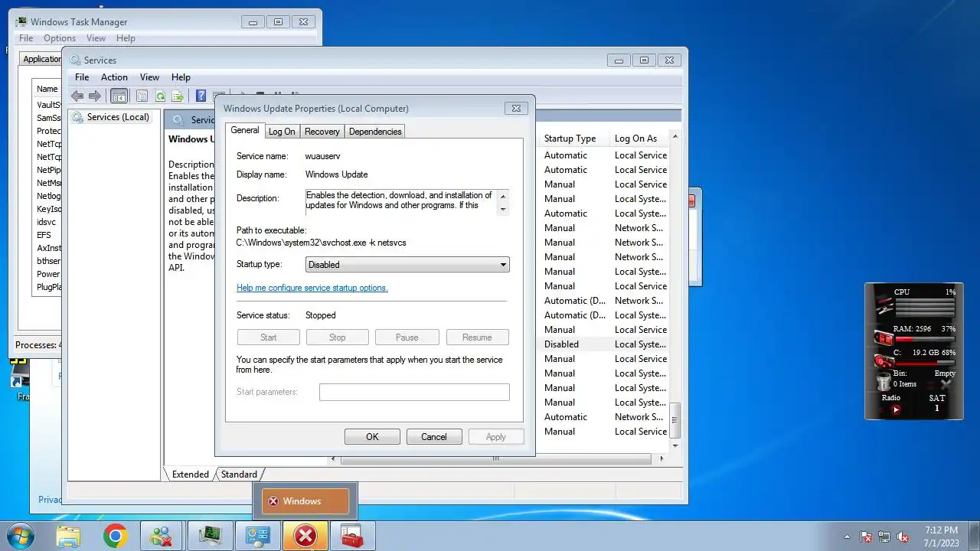Open Task Manager Options menu
This screenshot has width=980, height=551.
pos(60,38)
